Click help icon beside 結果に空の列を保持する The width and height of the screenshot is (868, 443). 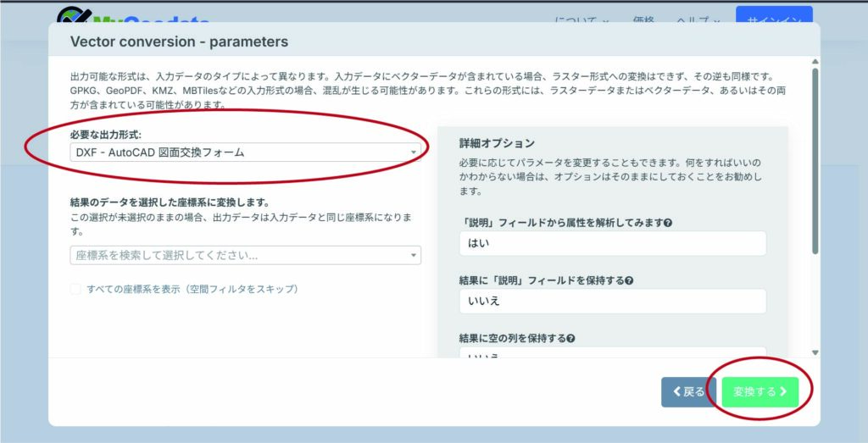[x=571, y=339]
